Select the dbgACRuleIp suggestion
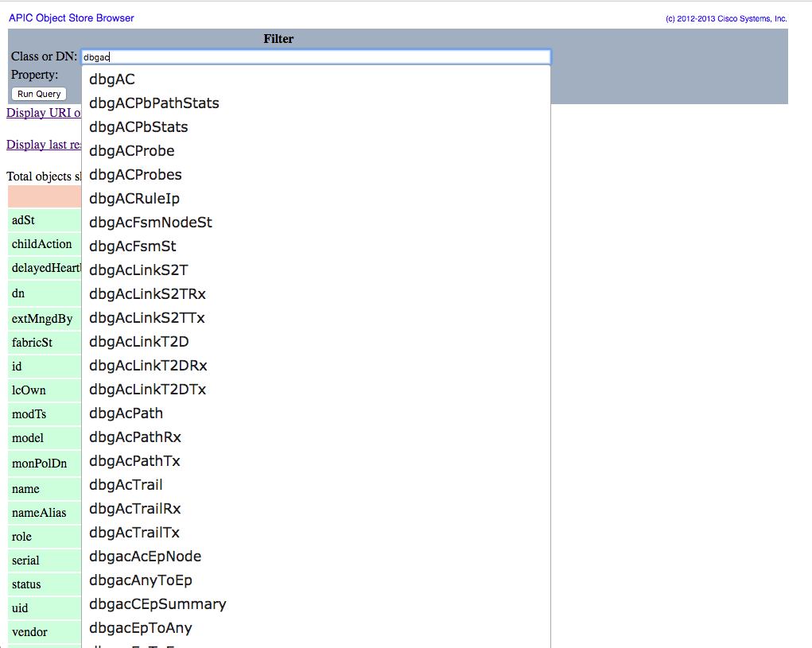Image resolution: width=812 pixels, height=648 pixels. point(134,199)
